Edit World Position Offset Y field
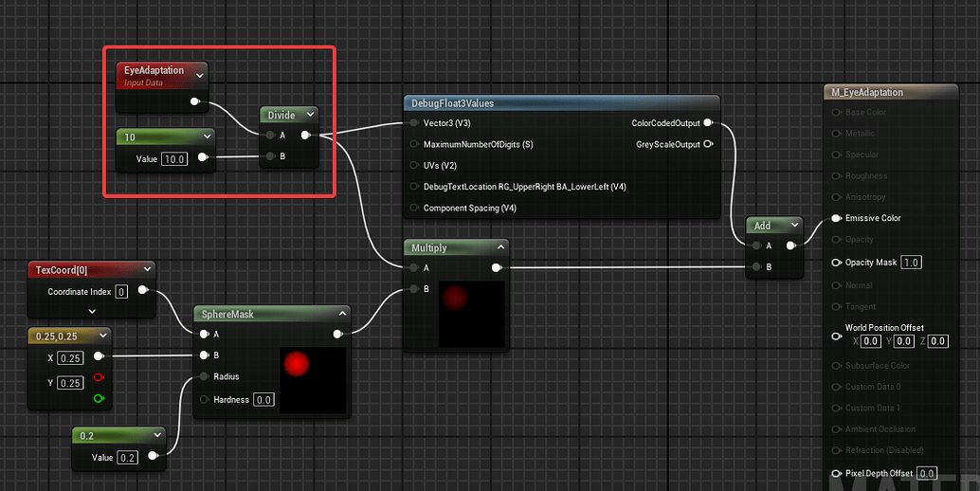 904,341
